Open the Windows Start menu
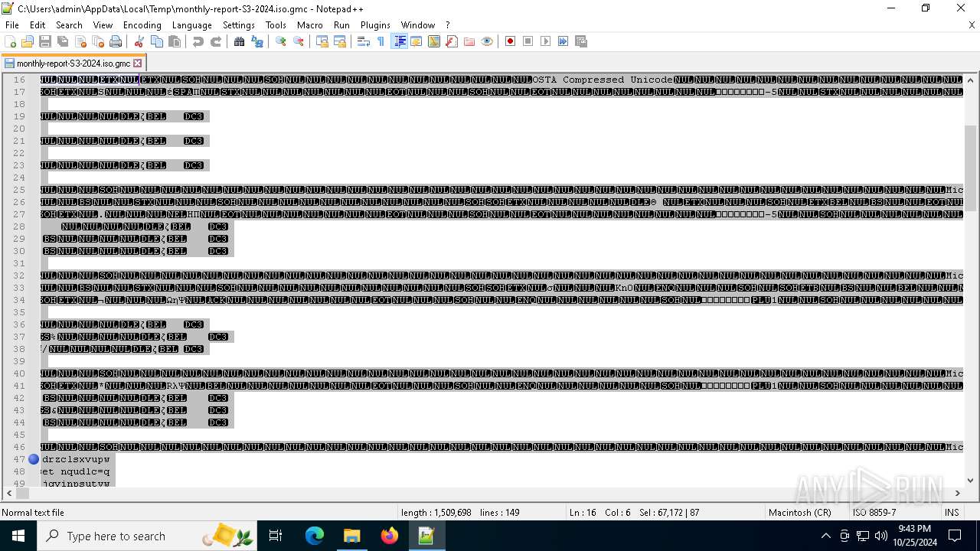Image resolution: width=980 pixels, height=551 pixels. (18, 536)
